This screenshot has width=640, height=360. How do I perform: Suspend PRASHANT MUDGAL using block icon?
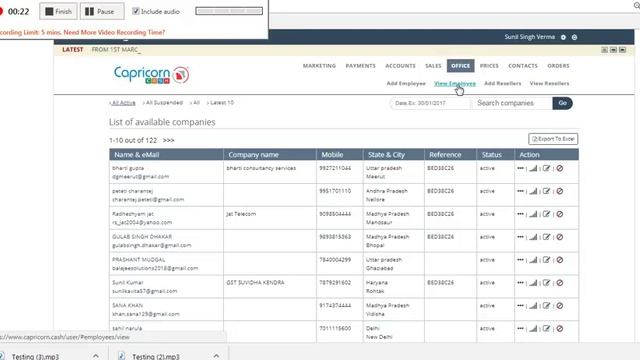[560, 260]
